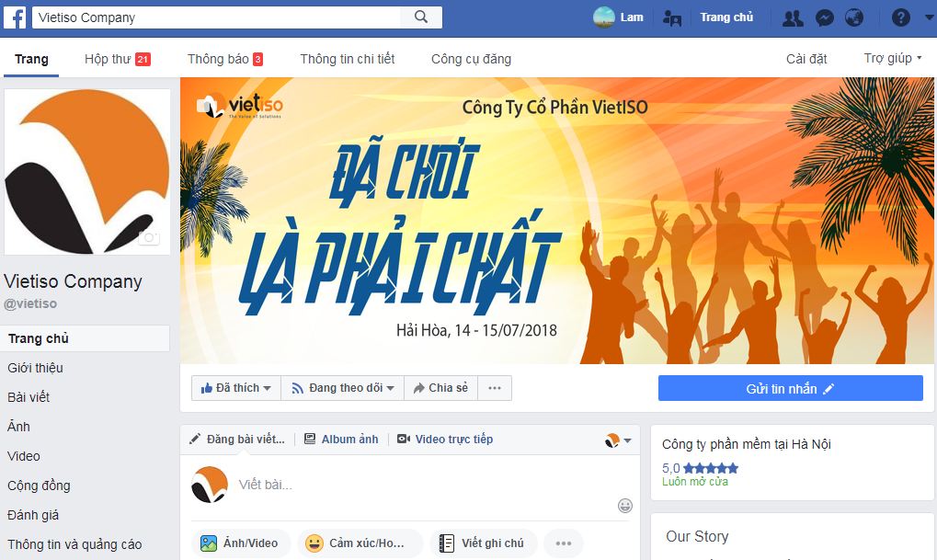937x560 pixels.
Task: Select Video trực tiếp link
Action: (x=445, y=440)
